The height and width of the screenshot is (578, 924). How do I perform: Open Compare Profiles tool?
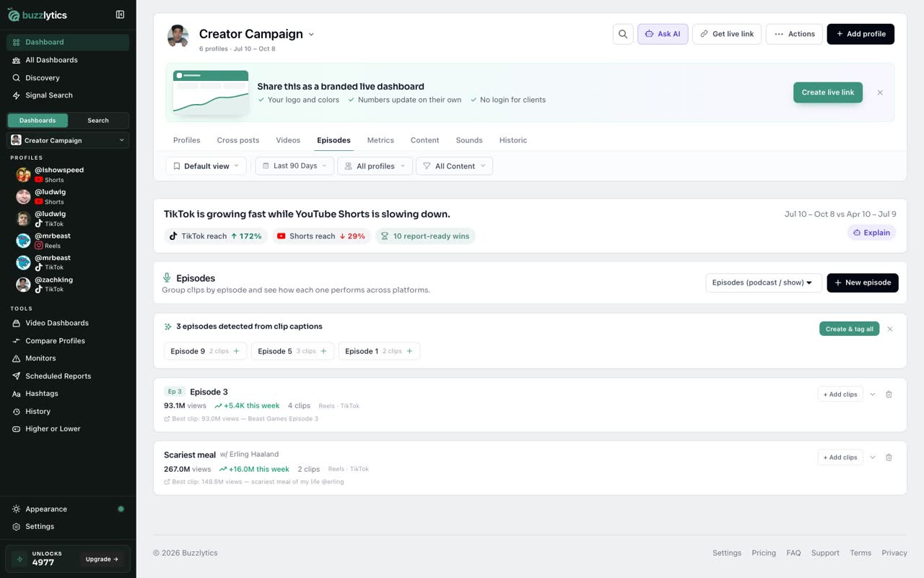68,341
